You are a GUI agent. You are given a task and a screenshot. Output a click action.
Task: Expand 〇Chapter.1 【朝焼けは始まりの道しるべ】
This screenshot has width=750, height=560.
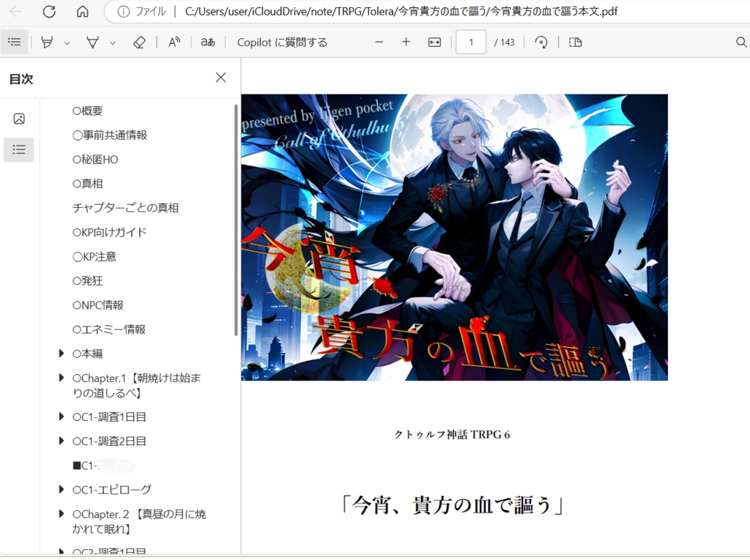(62, 378)
